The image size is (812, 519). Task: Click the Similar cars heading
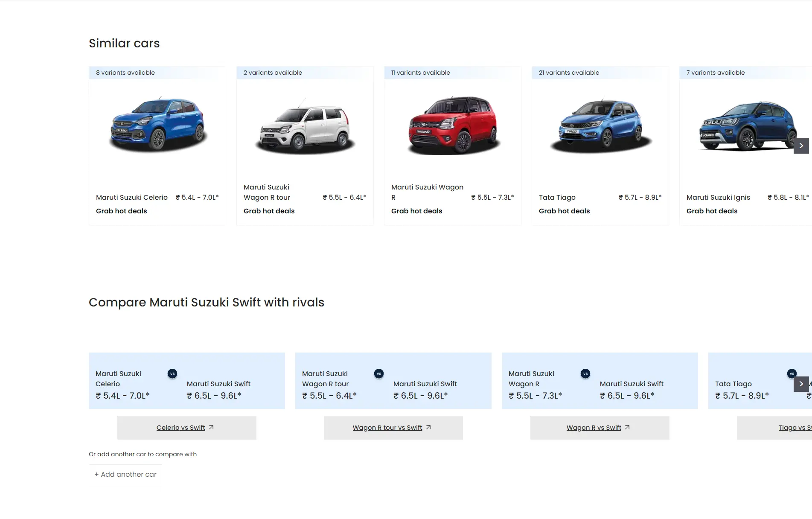pyautogui.click(x=124, y=43)
